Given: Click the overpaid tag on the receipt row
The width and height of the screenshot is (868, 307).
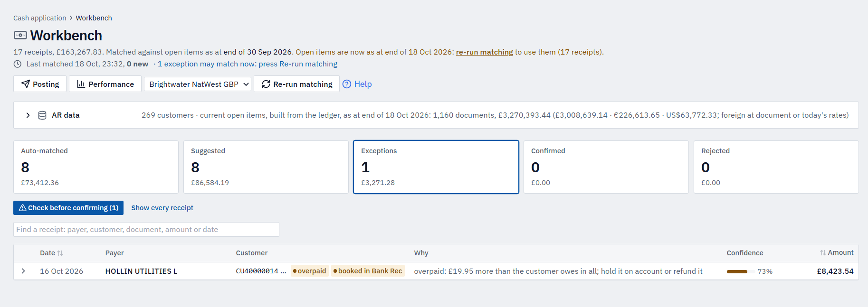Looking at the screenshot, I should (310, 271).
